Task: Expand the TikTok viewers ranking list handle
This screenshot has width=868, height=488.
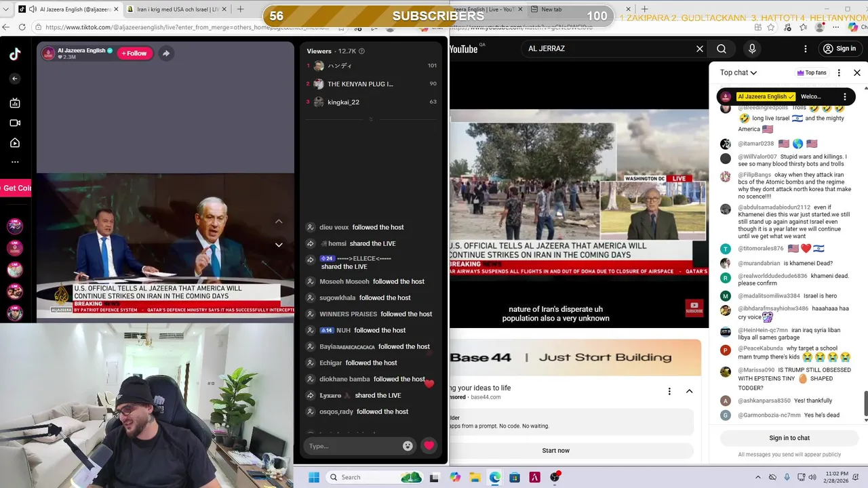Action: (x=370, y=119)
